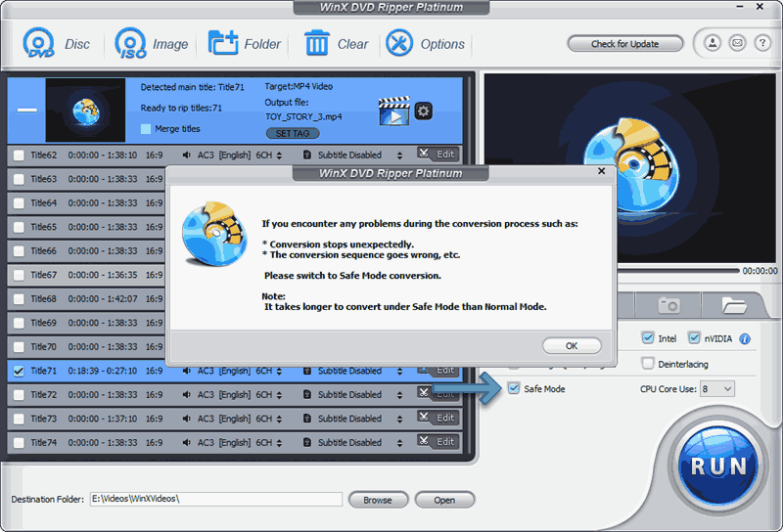Click the subtitle icon on the Title62 row
The height and width of the screenshot is (532, 783).
(307, 155)
